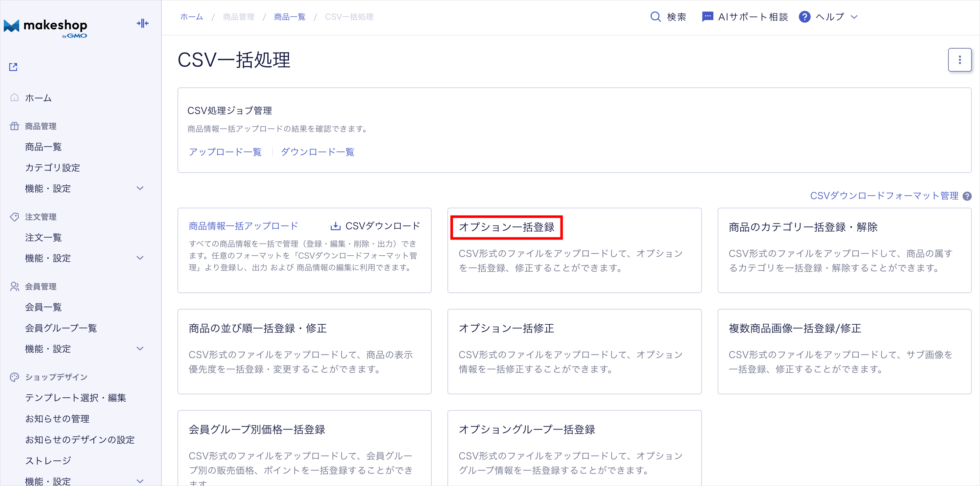Expand 機能・設定 under 注文管理

point(140,258)
